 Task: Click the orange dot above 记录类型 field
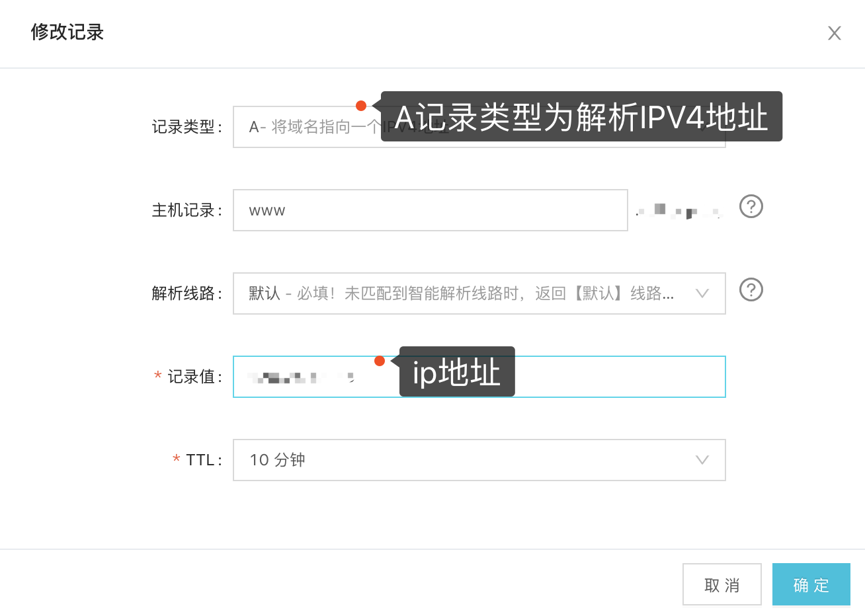(362, 105)
